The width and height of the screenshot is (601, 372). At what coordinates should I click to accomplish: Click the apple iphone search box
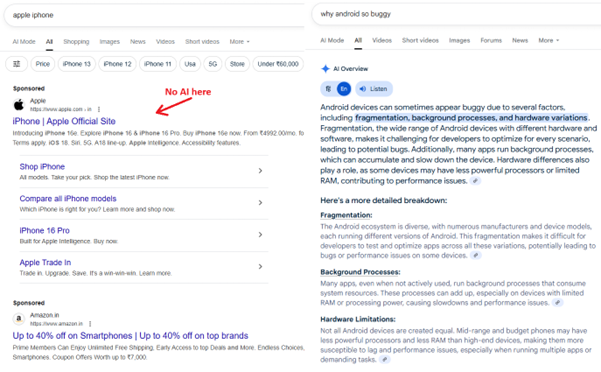[153, 15]
